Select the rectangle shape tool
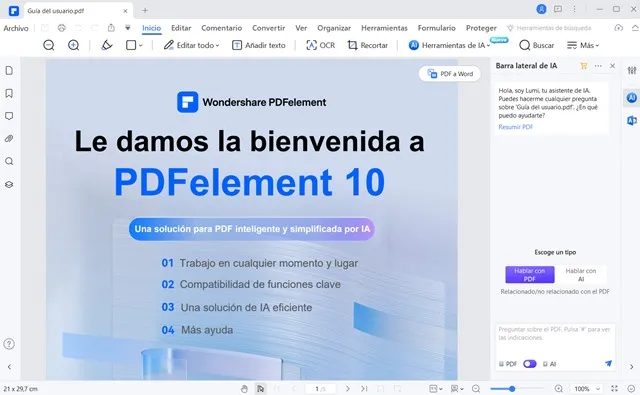This screenshot has height=395, width=640. pos(131,45)
